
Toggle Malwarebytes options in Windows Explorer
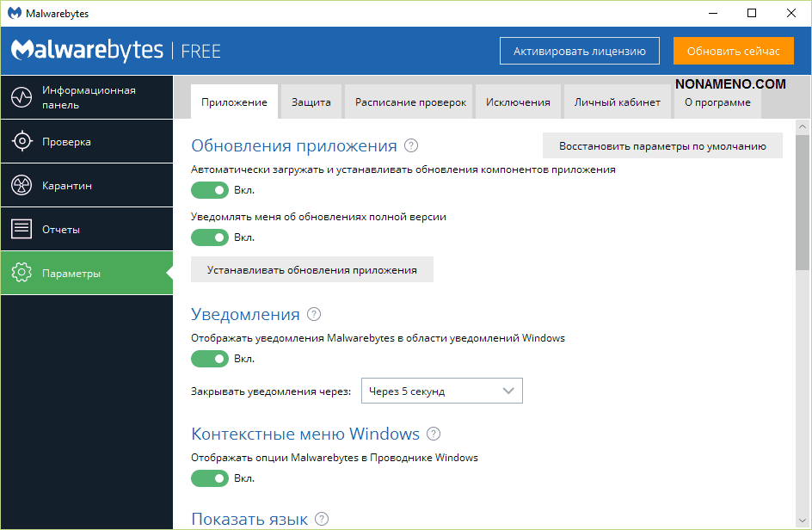coord(210,478)
